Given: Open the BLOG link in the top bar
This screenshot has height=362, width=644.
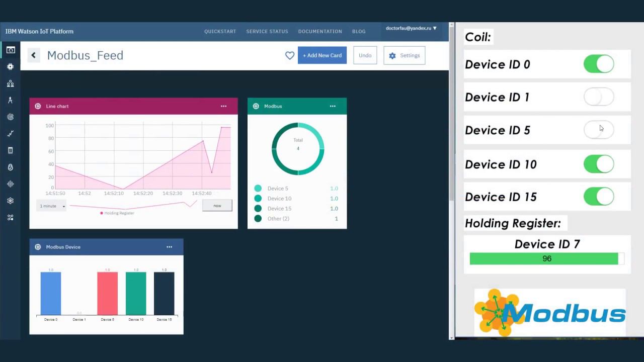Looking at the screenshot, I should (359, 31).
